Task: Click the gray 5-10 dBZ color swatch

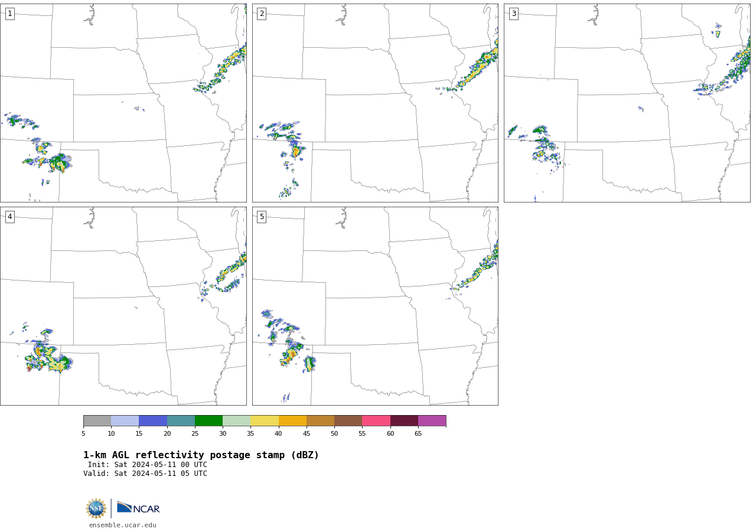Action: point(97,421)
